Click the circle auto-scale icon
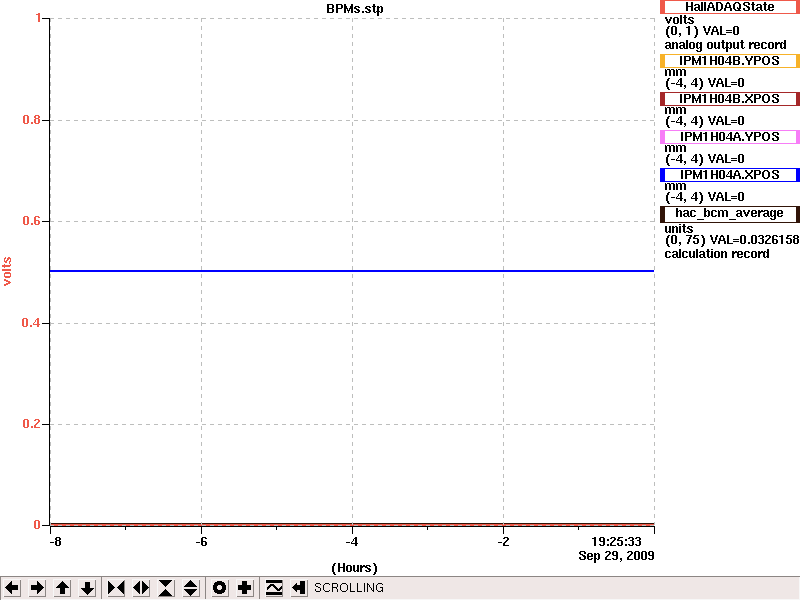This screenshot has width=800, height=600. click(x=220, y=588)
